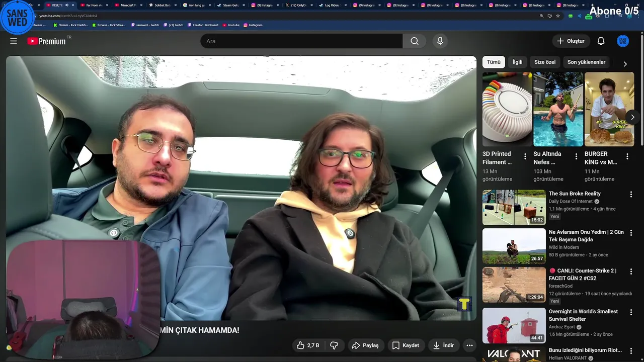Image resolution: width=644 pixels, height=362 pixels.
Task: Select the Son yüklenenler filter chip
Action: 586,62
